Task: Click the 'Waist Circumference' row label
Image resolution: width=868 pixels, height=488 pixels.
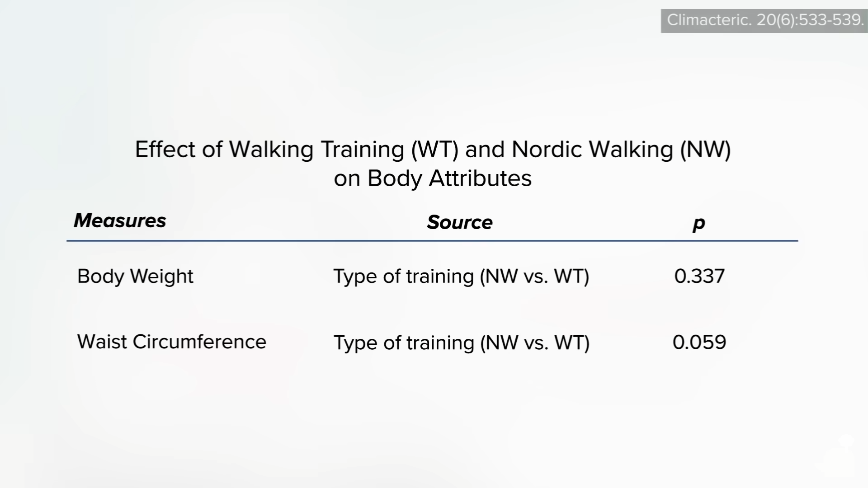Action: 172,342
